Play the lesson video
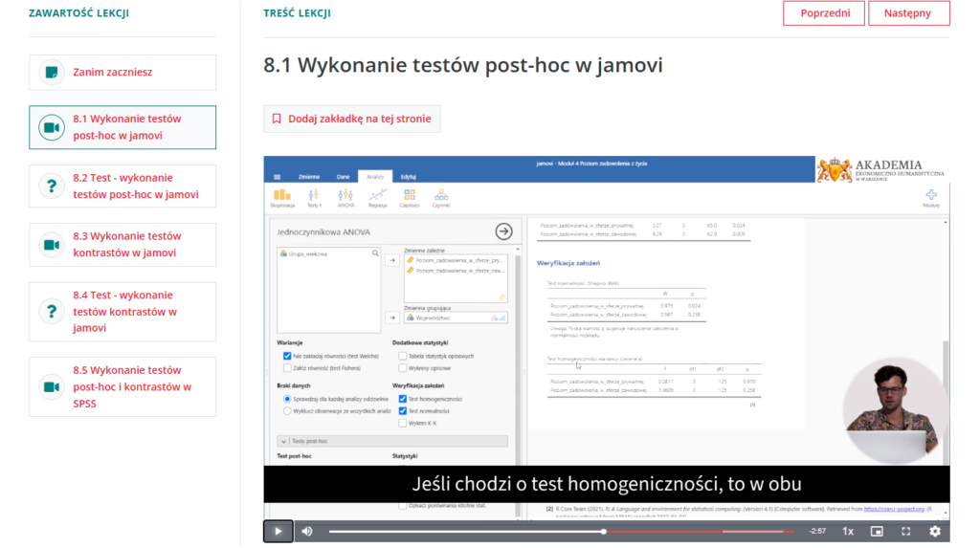The width and height of the screenshot is (980, 548). (278, 531)
